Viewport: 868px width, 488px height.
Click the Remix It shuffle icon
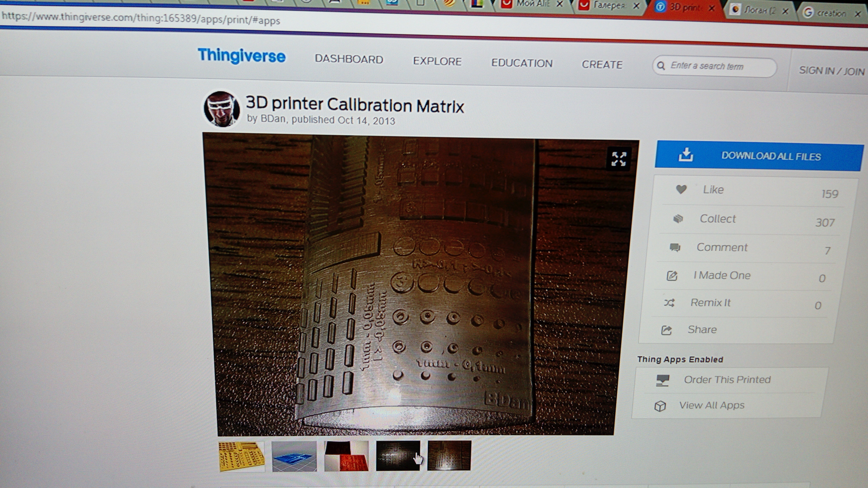coord(669,303)
